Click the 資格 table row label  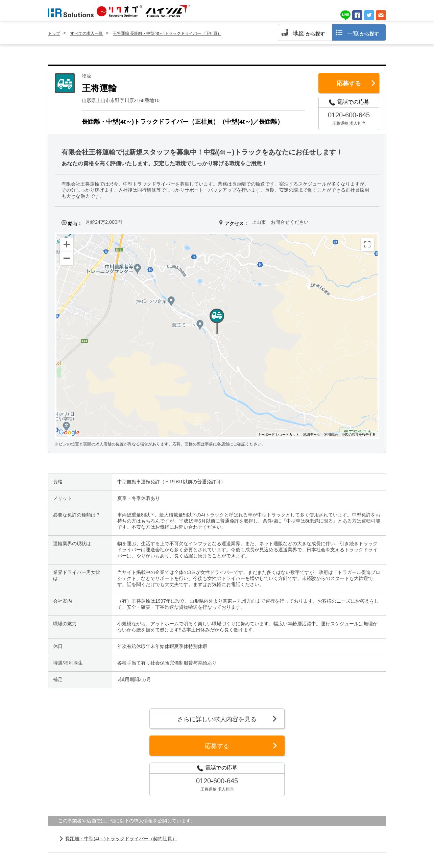(58, 482)
